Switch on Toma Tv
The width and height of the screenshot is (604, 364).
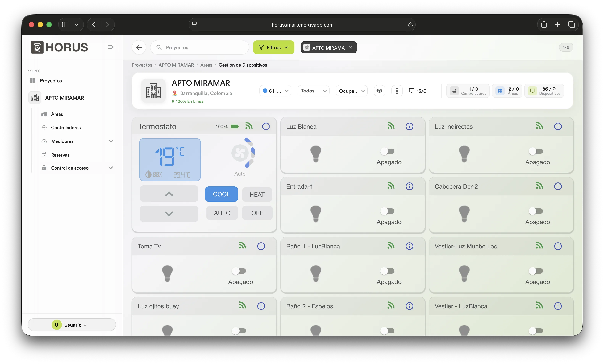[239, 271]
